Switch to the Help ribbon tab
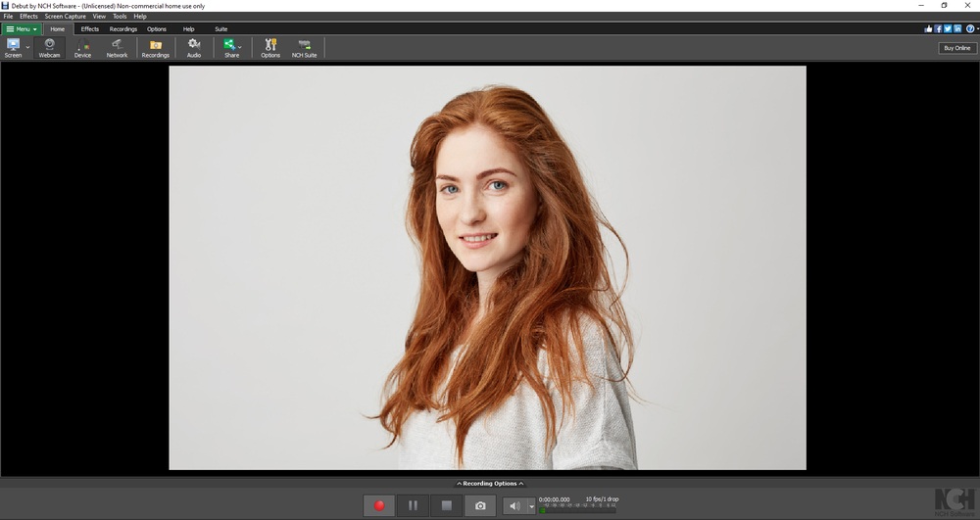The width and height of the screenshot is (980, 520). [189, 28]
